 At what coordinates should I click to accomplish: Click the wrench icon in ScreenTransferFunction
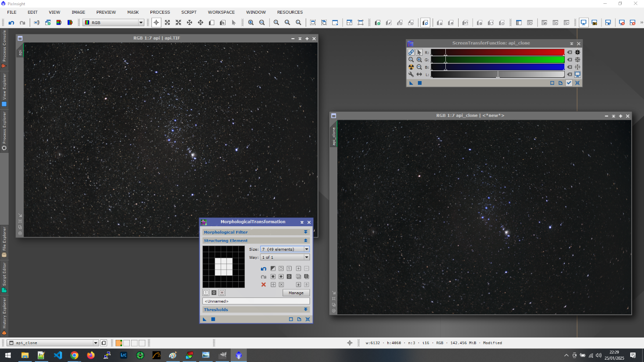click(x=411, y=74)
